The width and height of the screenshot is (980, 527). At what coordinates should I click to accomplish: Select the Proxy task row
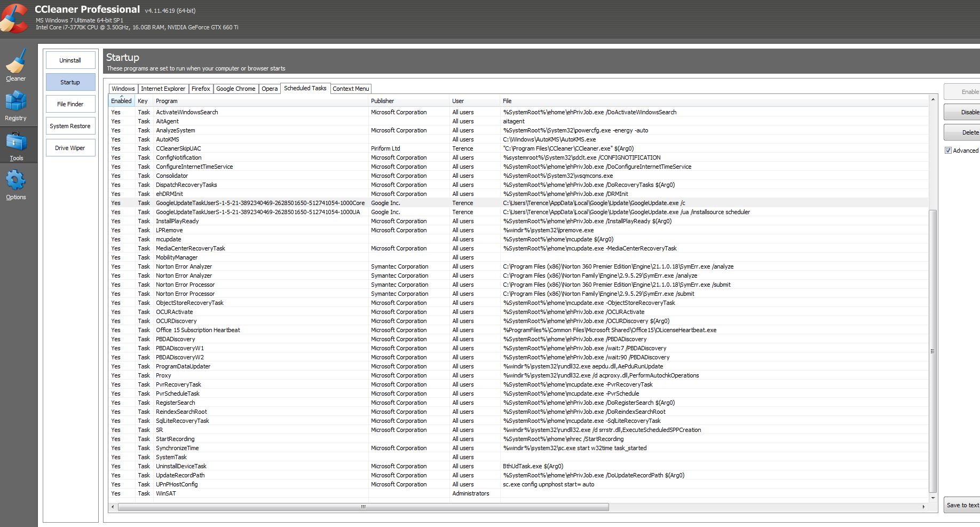(x=518, y=375)
